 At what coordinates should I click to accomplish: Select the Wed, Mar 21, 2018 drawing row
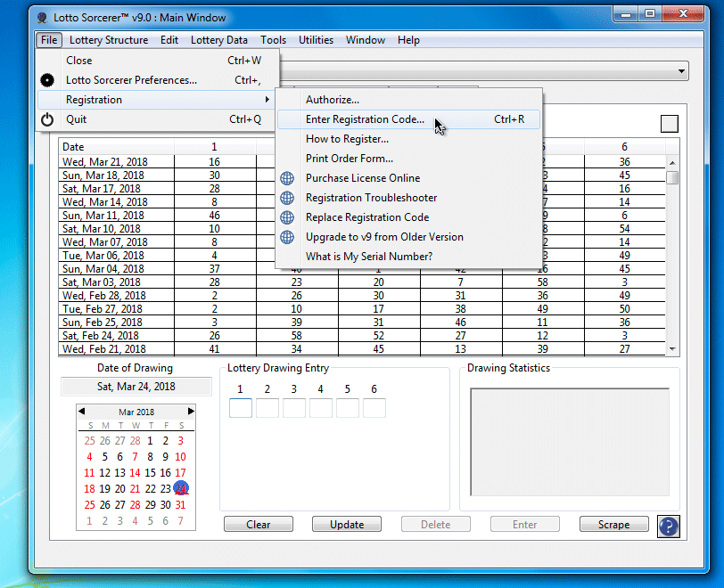coord(363,162)
